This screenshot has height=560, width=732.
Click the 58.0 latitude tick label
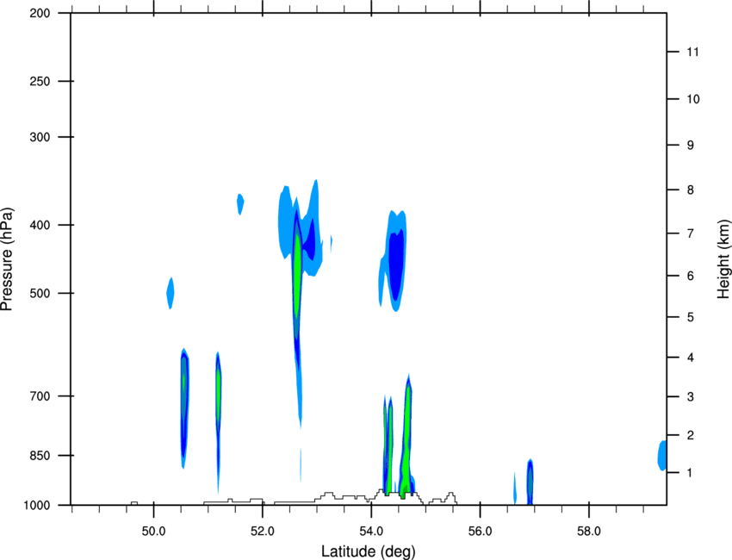coord(589,532)
